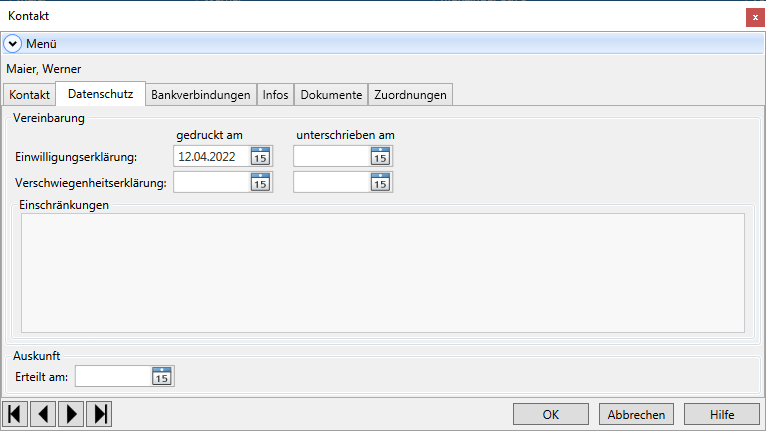
Task: Go to the previous contact record
Action: pyautogui.click(x=43, y=414)
